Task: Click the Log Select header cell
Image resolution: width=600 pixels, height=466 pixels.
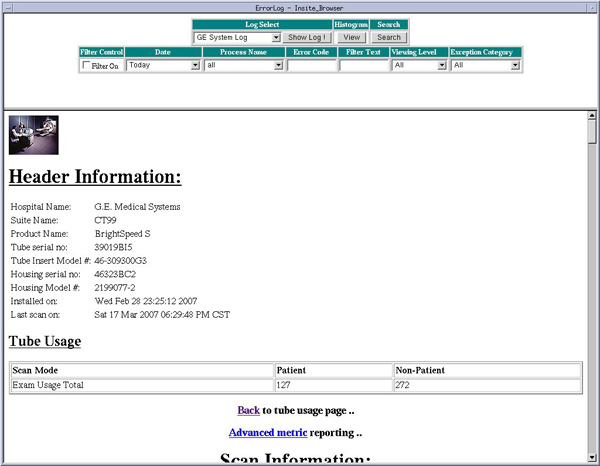Action: point(262,23)
